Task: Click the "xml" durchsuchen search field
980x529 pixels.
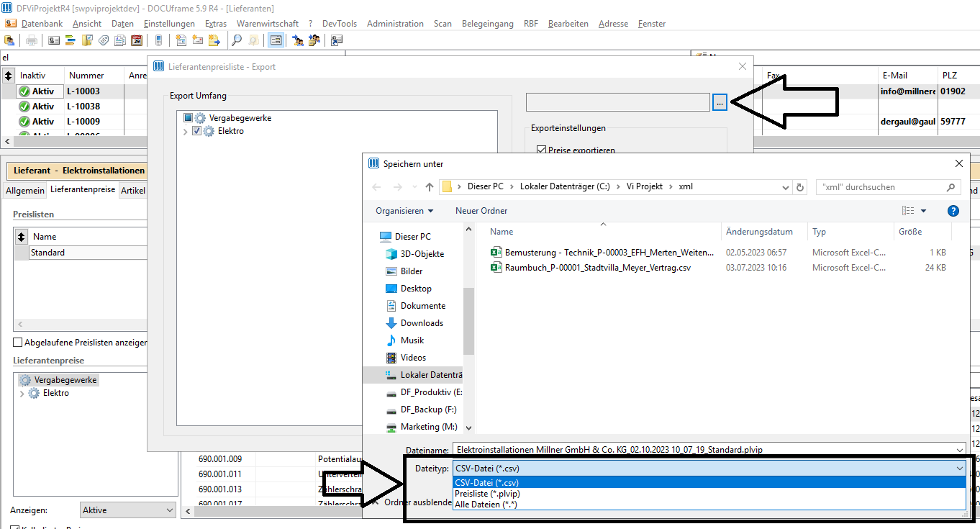Action: (889, 187)
